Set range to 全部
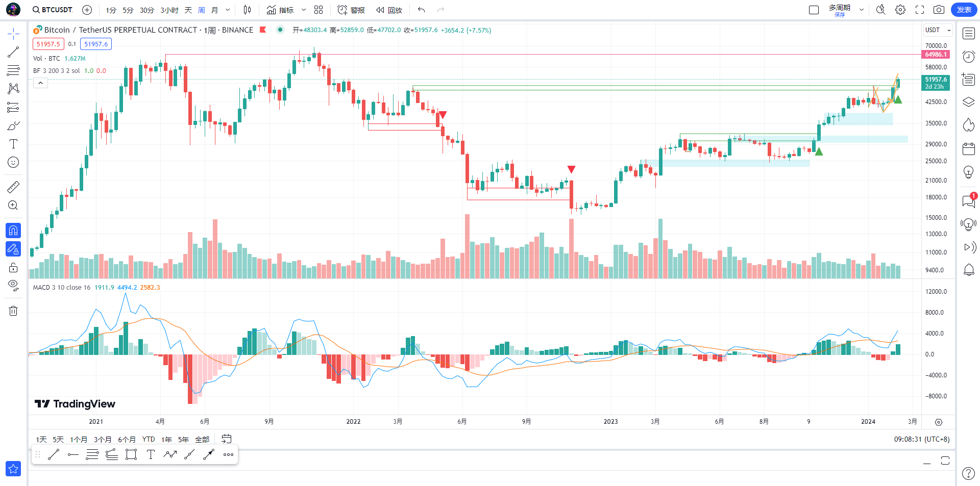This screenshot has height=486, width=980. click(x=202, y=439)
